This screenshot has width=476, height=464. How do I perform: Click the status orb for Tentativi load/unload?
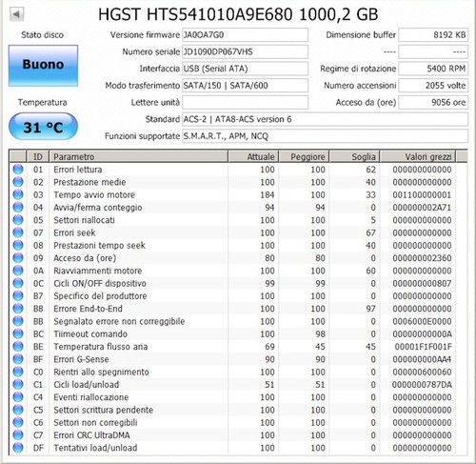[x=18, y=448]
